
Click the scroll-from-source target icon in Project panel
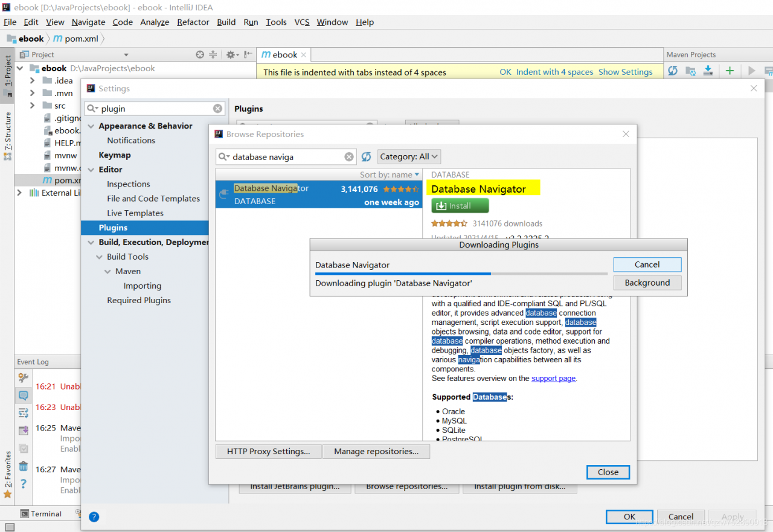200,54
